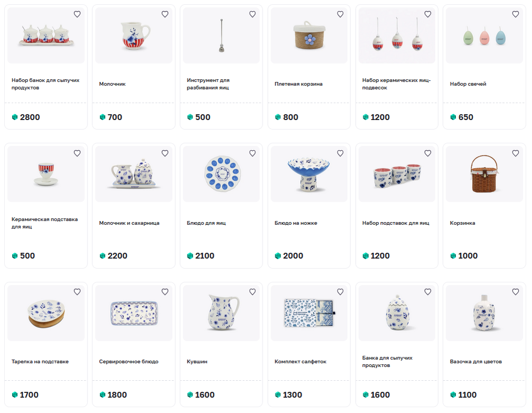This screenshot has height=413, width=532.
Task: Like the Блюдо для яиц product
Action: 253,153
